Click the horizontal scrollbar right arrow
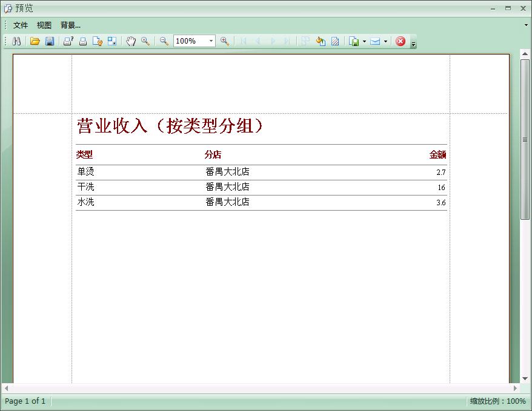Screen dimensions: 532x411 [x=515, y=388]
